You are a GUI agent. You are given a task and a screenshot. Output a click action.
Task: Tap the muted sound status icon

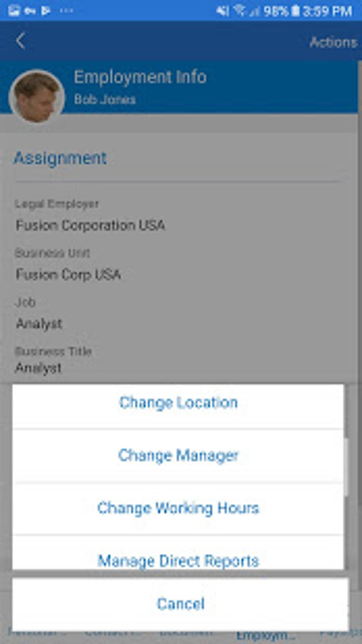point(223,11)
